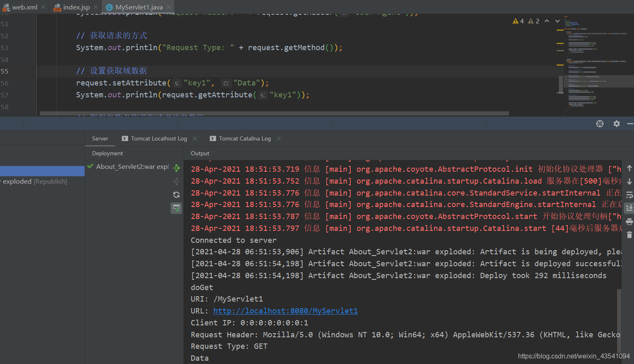
Task: Click the "key1" string in setAttribute call
Action: click(x=197, y=83)
